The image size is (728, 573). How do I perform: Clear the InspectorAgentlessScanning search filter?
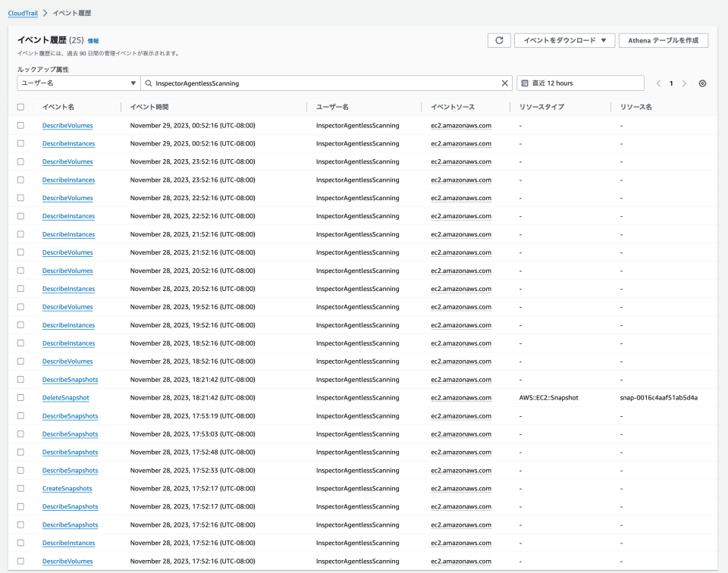pos(505,83)
